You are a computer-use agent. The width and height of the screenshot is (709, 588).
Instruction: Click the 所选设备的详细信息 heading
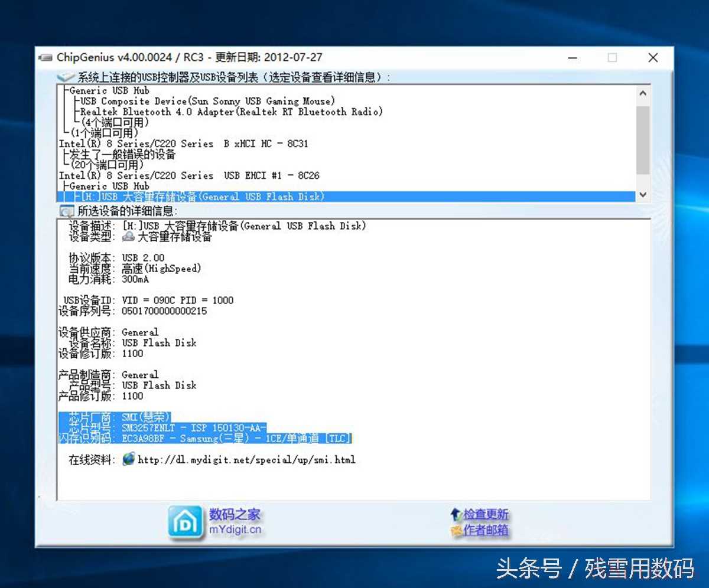click(x=127, y=211)
